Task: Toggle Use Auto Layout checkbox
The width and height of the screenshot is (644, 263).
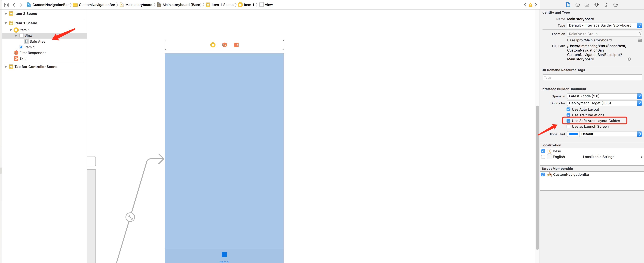Action: click(x=568, y=110)
